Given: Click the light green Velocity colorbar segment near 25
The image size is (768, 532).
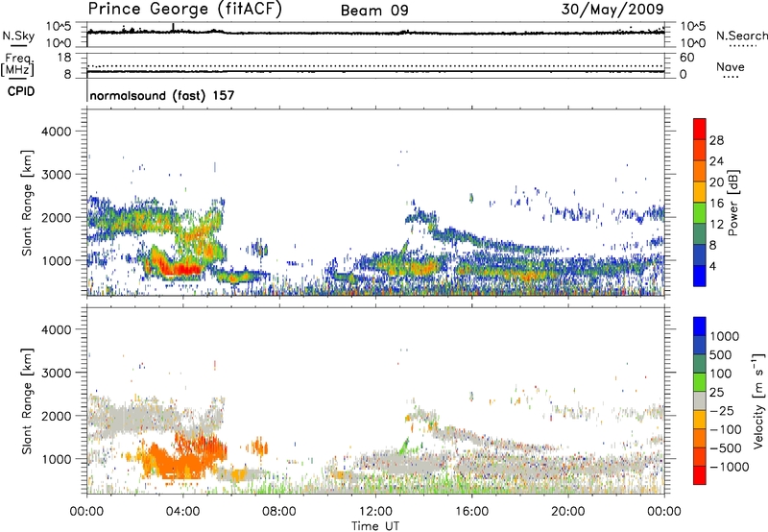Looking at the screenshot, I should click(x=700, y=382).
